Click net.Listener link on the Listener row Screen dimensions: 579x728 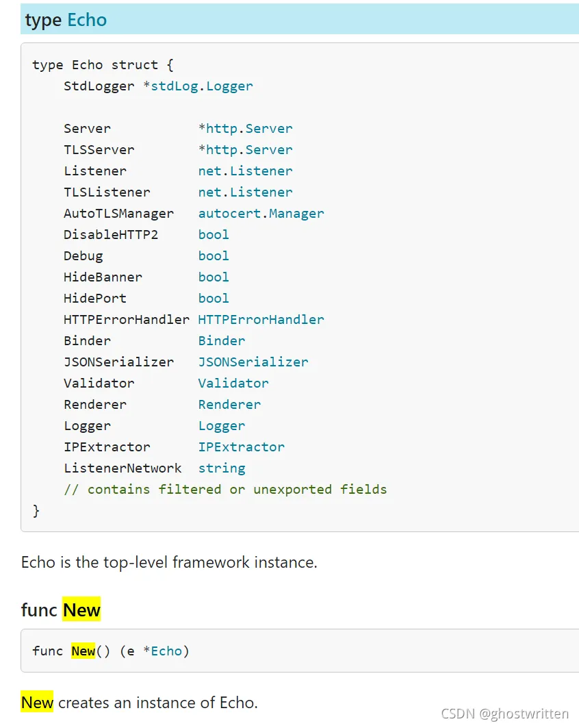pos(245,171)
